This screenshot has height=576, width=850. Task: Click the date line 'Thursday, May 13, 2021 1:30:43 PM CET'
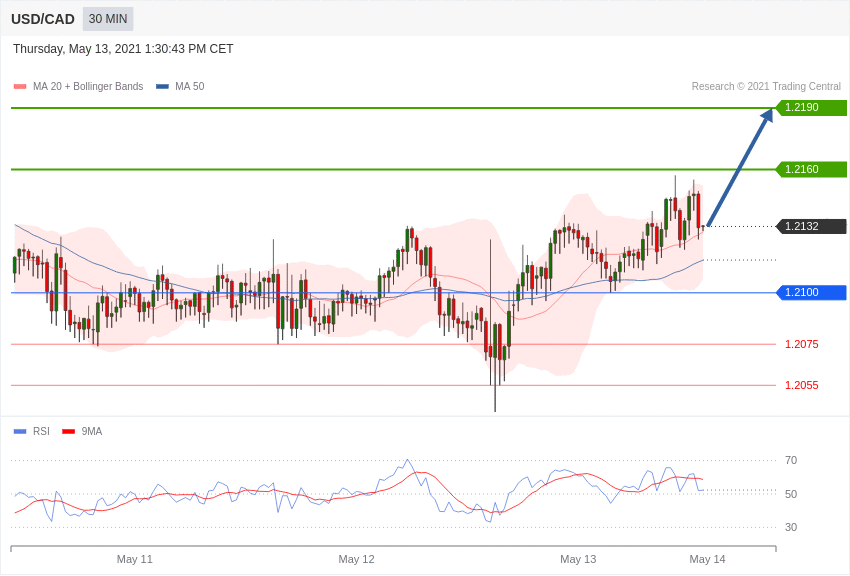tap(123, 49)
